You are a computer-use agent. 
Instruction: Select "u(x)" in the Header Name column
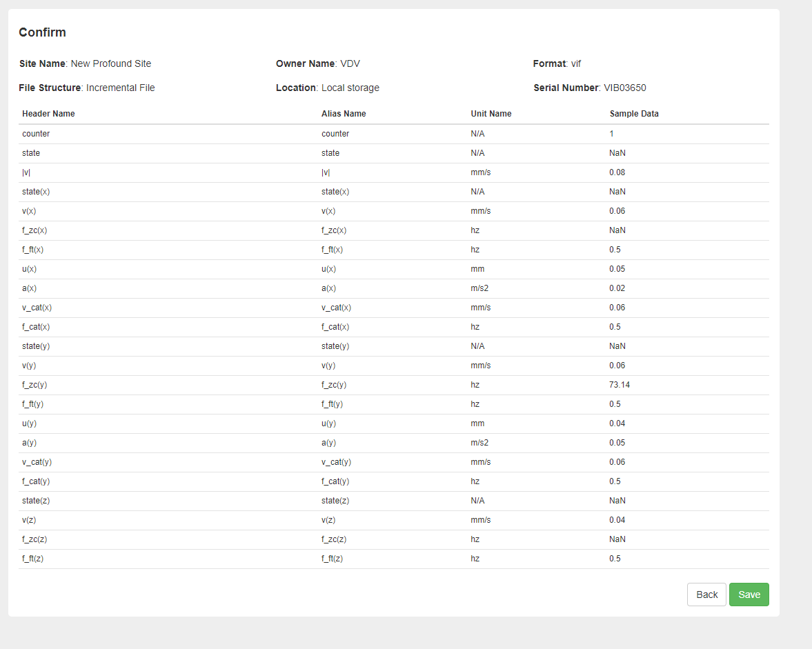point(29,269)
